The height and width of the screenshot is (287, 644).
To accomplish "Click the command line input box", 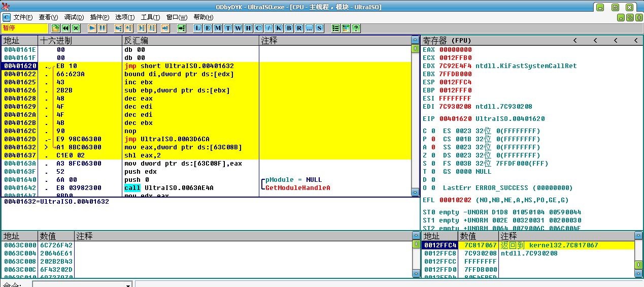I will coord(79,285).
